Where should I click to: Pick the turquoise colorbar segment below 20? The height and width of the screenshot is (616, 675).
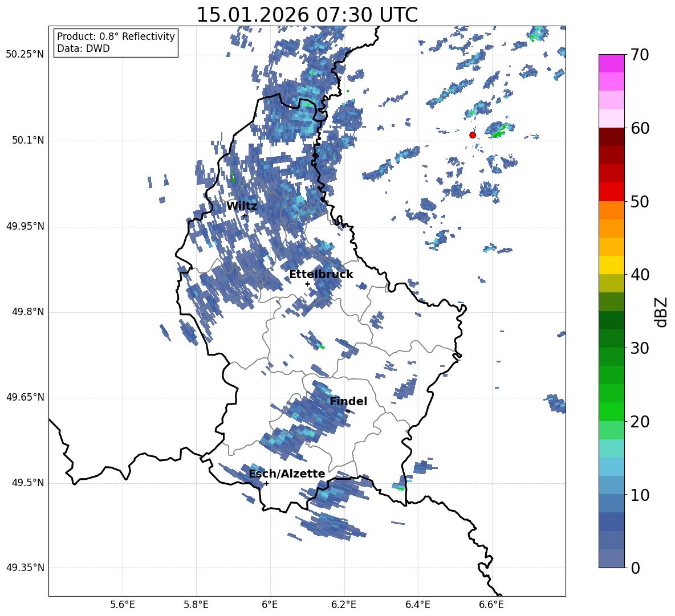coord(611,448)
